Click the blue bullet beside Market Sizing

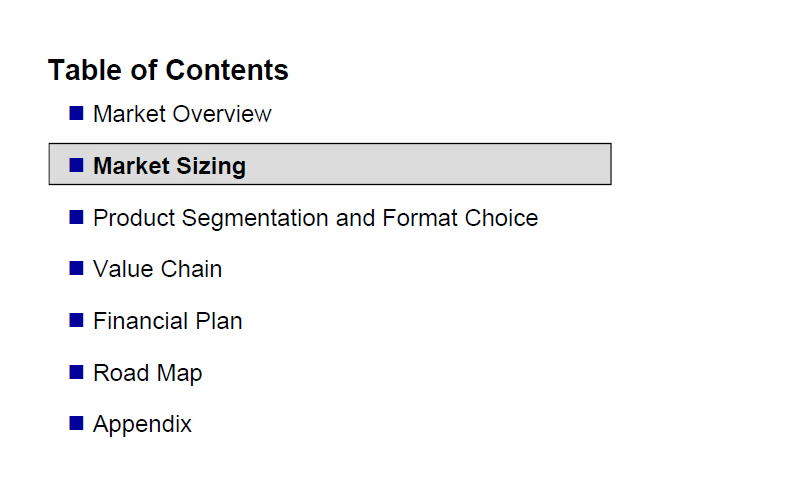[76, 165]
